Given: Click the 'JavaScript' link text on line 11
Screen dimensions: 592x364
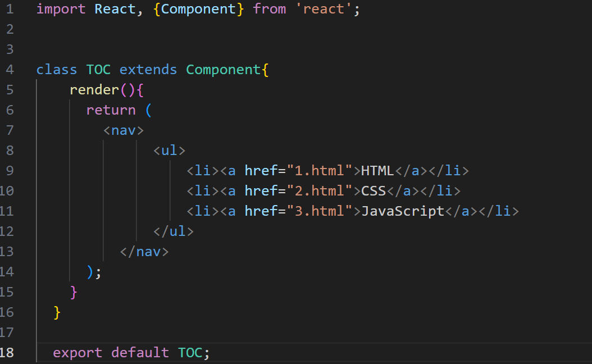Looking at the screenshot, I should [403, 211].
